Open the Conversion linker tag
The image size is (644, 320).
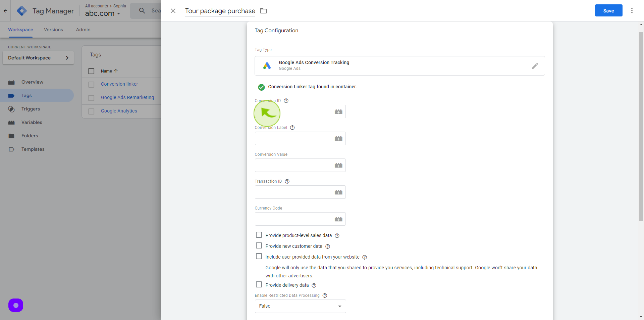coord(119,84)
